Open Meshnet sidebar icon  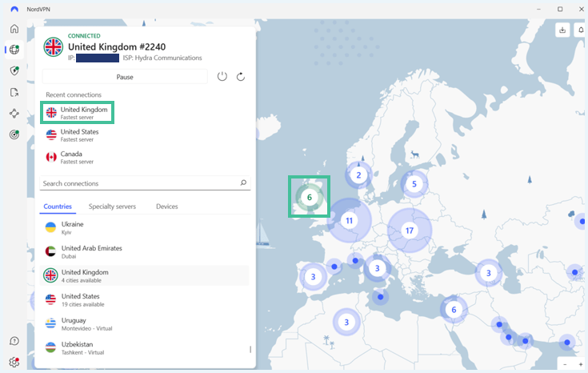[14, 114]
